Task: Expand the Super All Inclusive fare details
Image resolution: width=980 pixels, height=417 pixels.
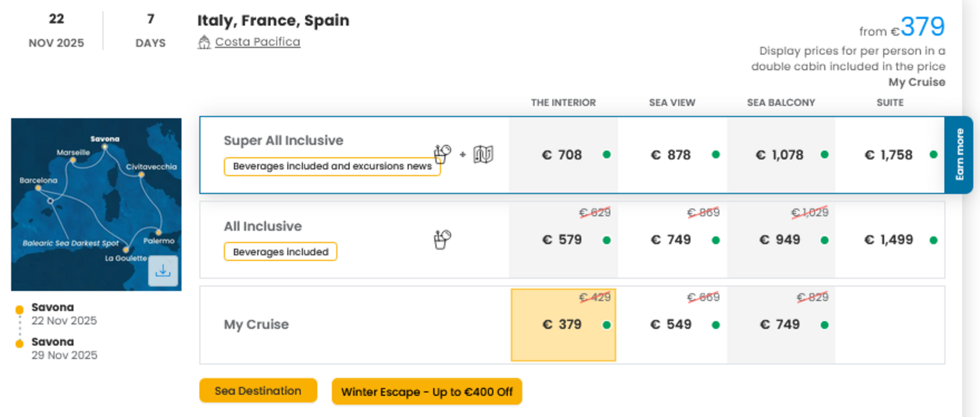Action: [284, 141]
